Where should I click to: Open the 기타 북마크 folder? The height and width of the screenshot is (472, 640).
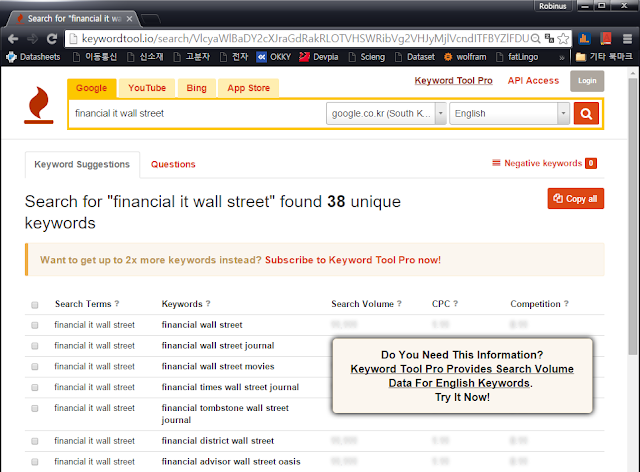(x=604, y=56)
